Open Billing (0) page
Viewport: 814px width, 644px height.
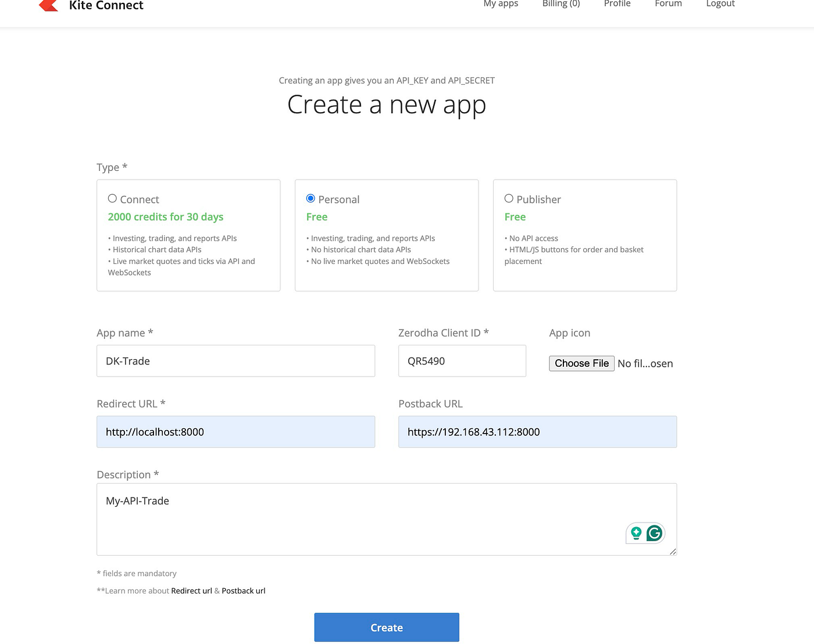pos(561,4)
